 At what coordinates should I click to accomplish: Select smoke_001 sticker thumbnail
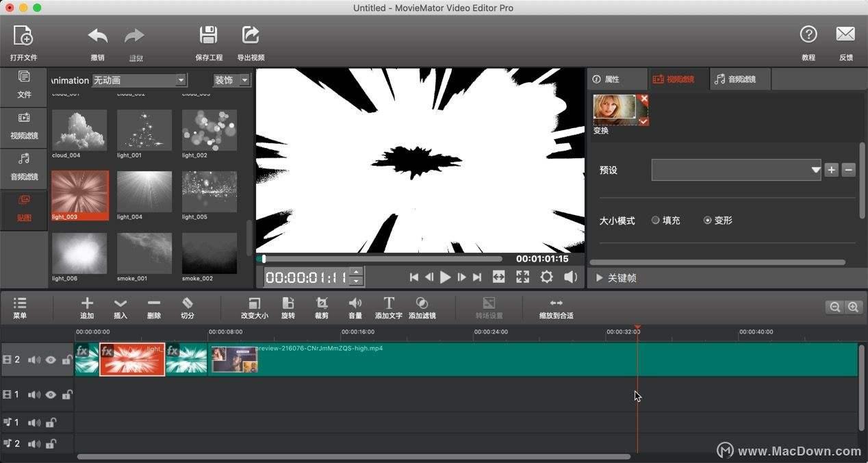point(144,253)
